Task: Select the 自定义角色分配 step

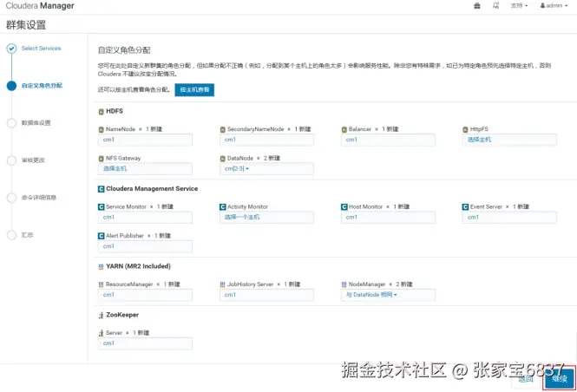Action: [42, 85]
